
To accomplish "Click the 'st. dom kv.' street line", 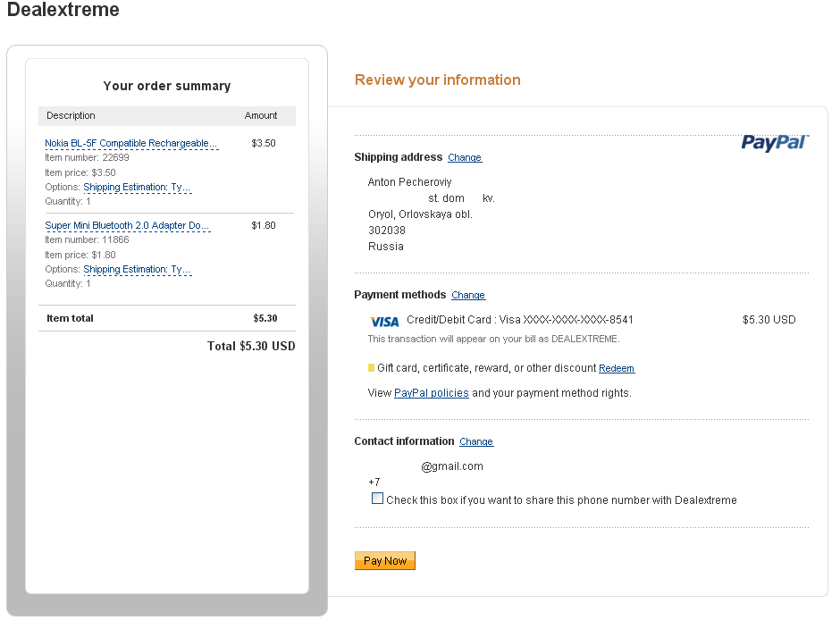I will (461, 198).
